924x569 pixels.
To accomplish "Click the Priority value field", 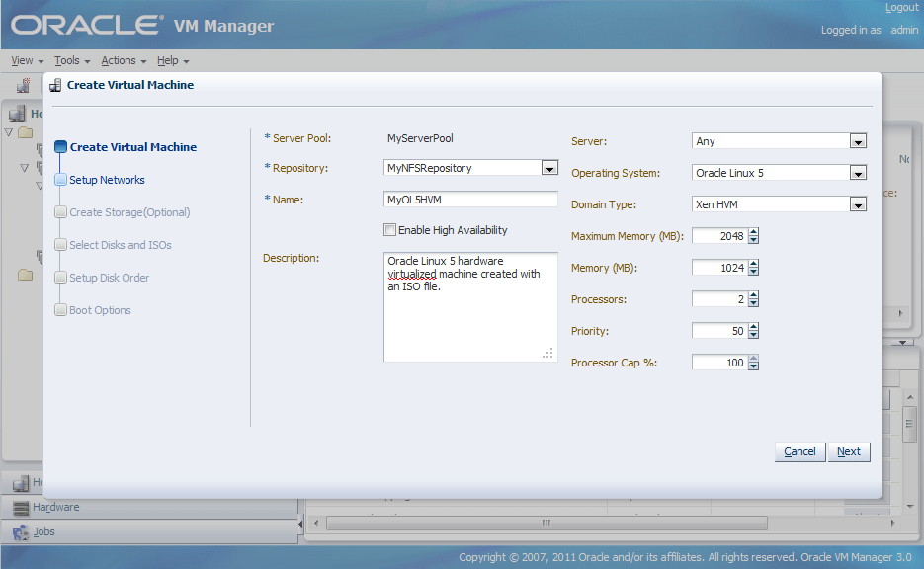I will tap(719, 331).
